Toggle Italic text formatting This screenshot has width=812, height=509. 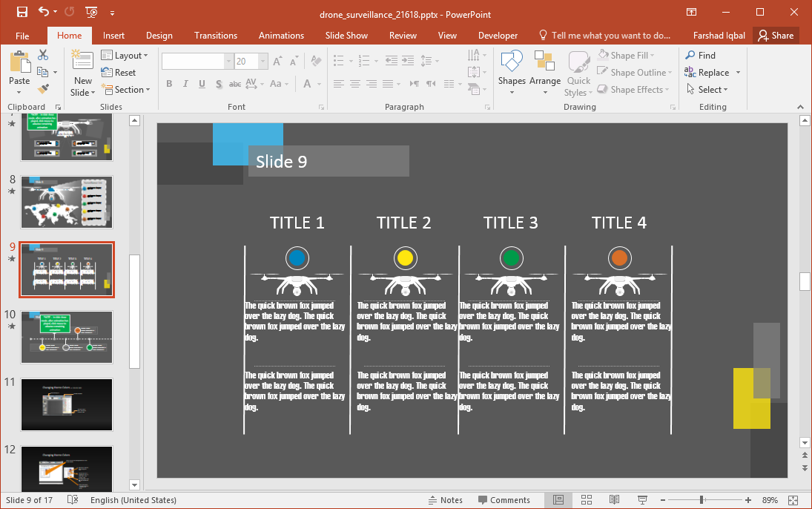coord(185,84)
